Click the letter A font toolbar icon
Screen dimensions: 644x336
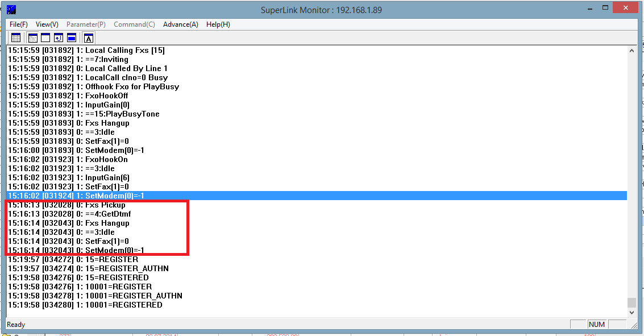pyautogui.click(x=89, y=38)
